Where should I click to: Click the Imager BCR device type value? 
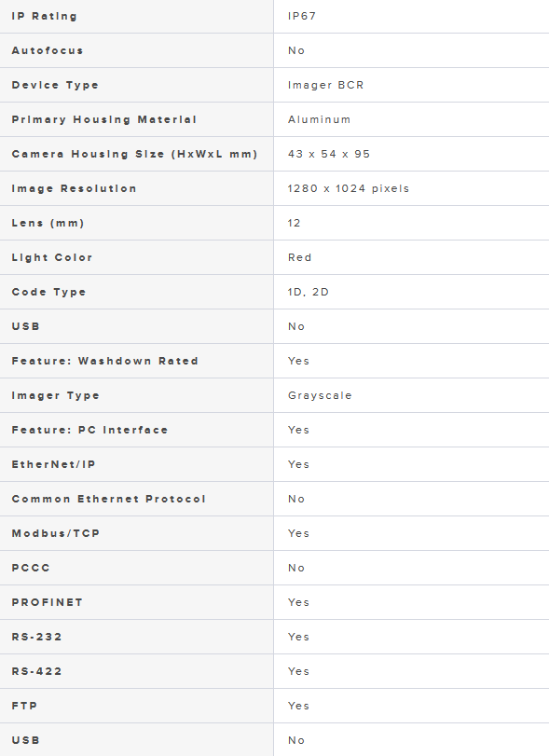pyautogui.click(x=326, y=86)
